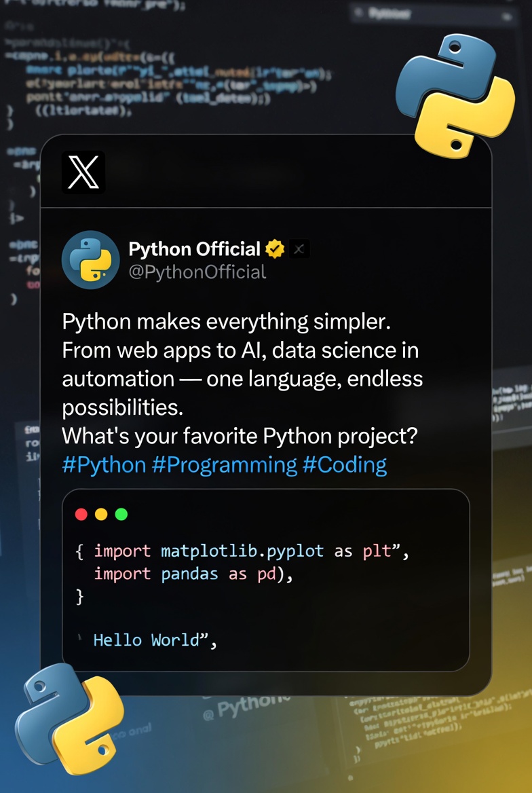Click the gold verified badge
The width and height of the screenshot is (532, 793).
(275, 248)
